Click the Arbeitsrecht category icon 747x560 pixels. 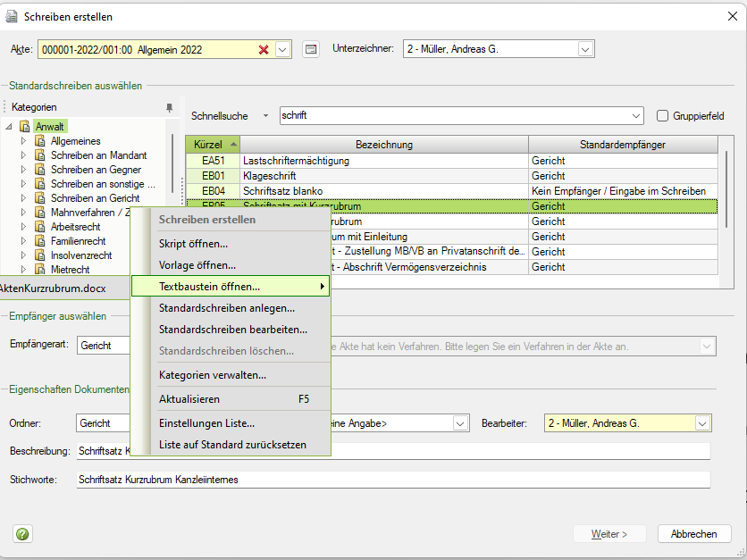tap(39, 227)
